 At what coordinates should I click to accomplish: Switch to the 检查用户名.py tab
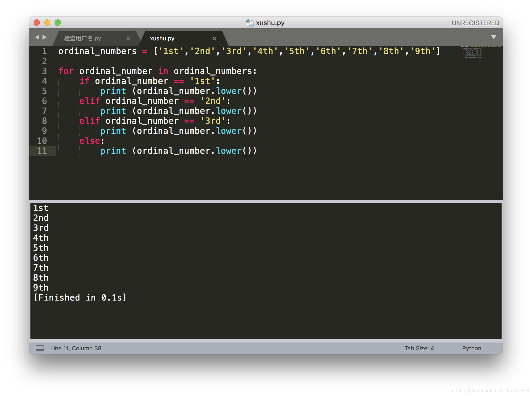(x=82, y=39)
